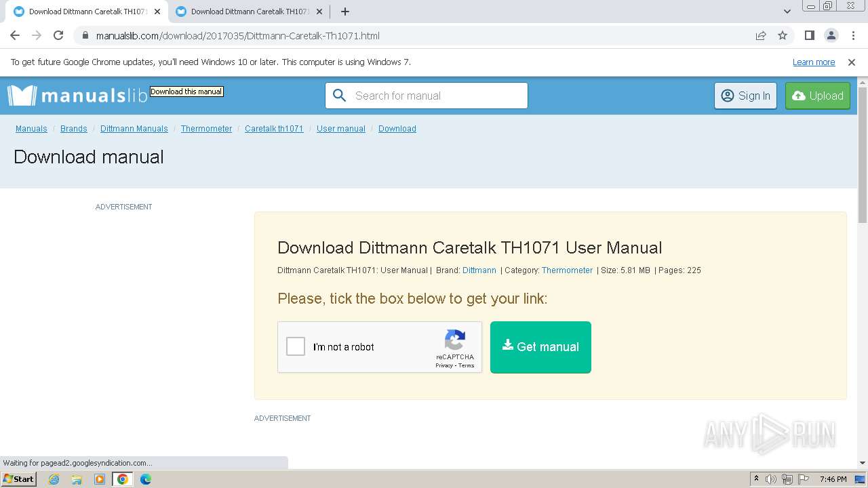Click the padlock site info icon
The height and width of the screenshot is (488, 868).
tap(85, 36)
